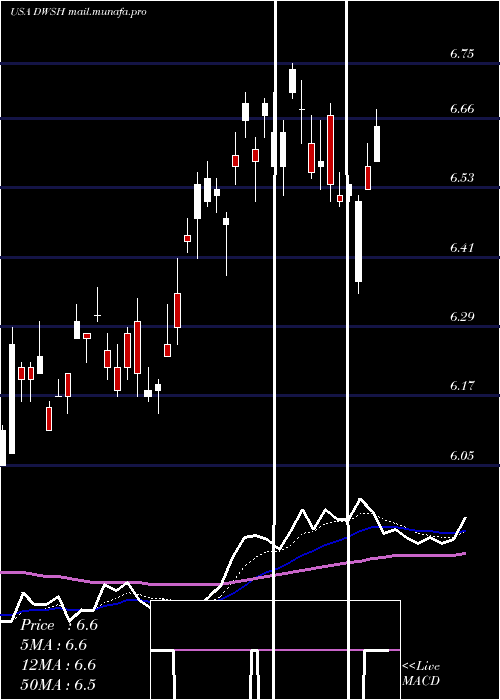
Task: Click the 6.53 price axis label
Action: (x=462, y=178)
